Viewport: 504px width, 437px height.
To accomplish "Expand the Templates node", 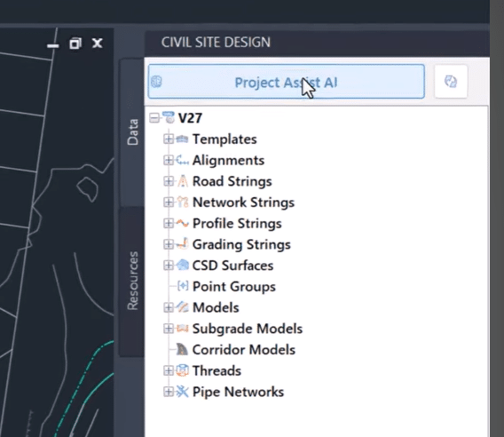I will click(168, 139).
